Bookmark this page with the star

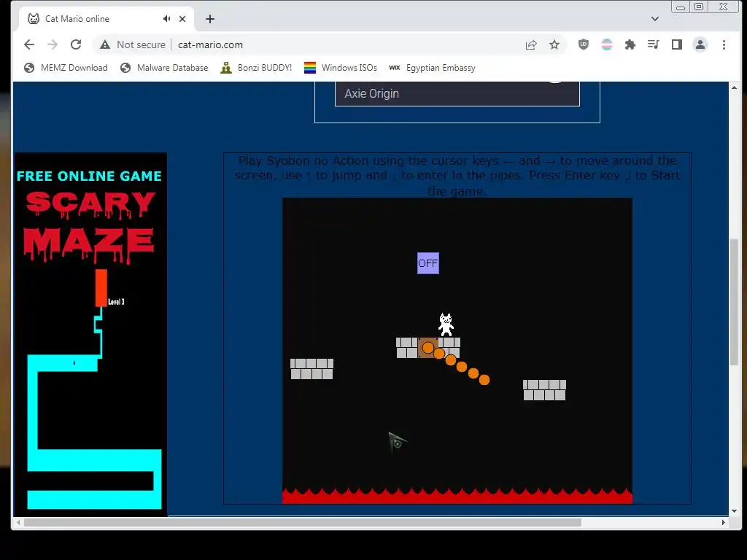tap(554, 44)
